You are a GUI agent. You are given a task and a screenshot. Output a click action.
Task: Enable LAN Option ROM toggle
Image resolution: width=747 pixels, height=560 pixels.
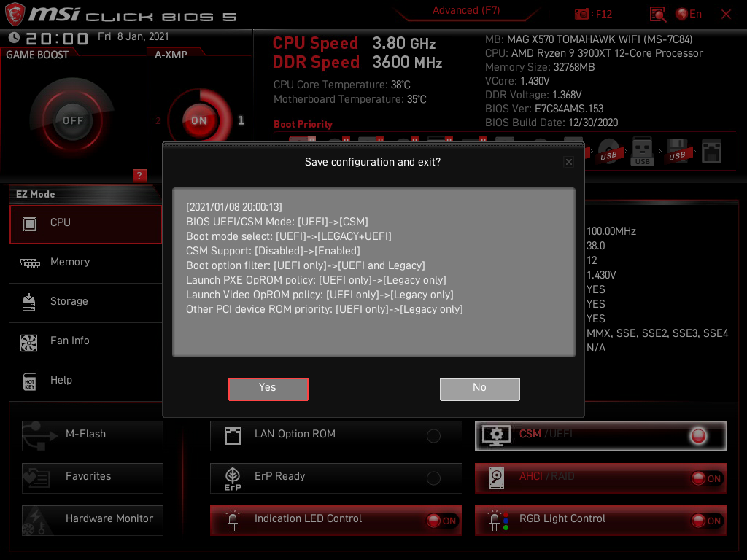pyautogui.click(x=433, y=436)
